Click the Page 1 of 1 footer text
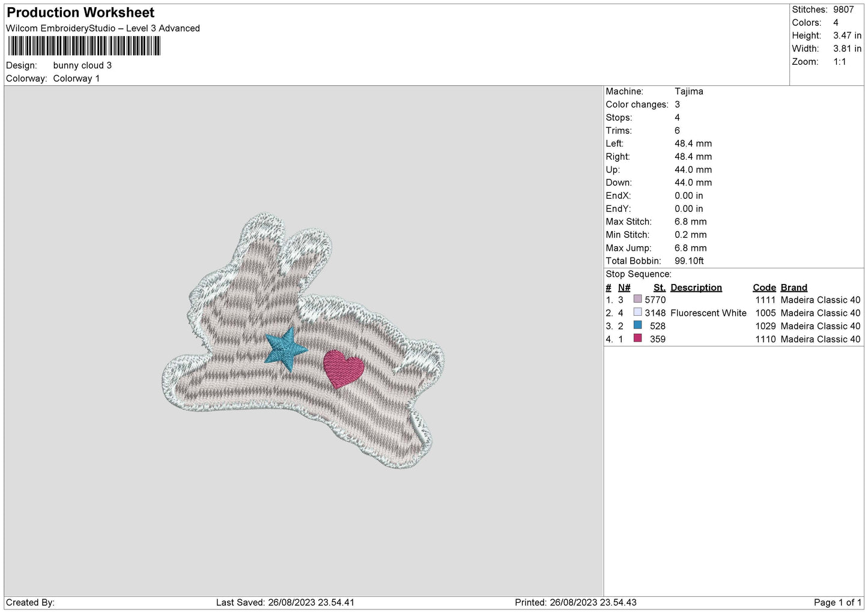 (x=837, y=602)
